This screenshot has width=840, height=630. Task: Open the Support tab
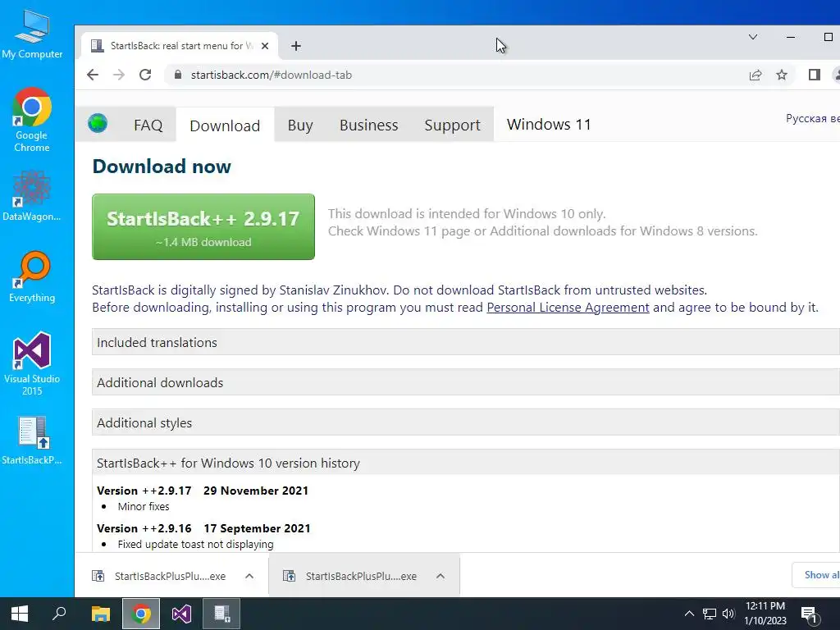click(x=452, y=125)
